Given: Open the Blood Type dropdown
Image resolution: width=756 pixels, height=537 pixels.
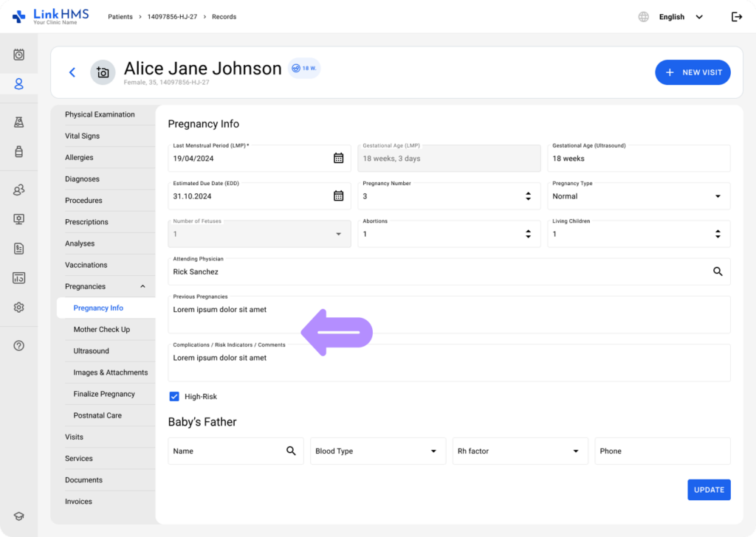Looking at the screenshot, I should click(x=433, y=451).
